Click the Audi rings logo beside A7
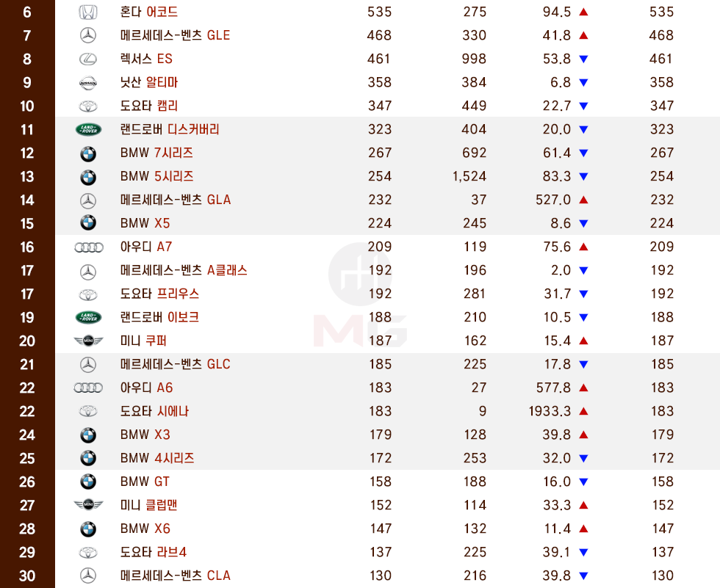The image size is (720, 588). pos(88,247)
